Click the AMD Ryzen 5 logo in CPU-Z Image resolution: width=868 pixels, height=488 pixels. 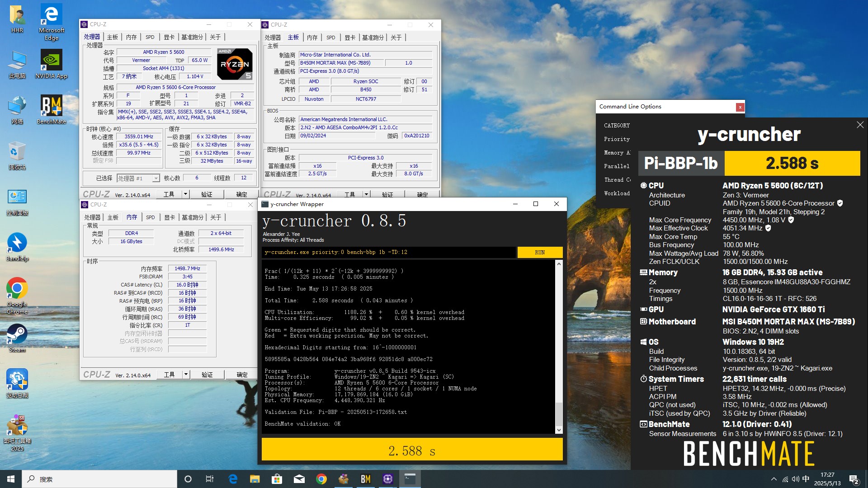point(235,64)
